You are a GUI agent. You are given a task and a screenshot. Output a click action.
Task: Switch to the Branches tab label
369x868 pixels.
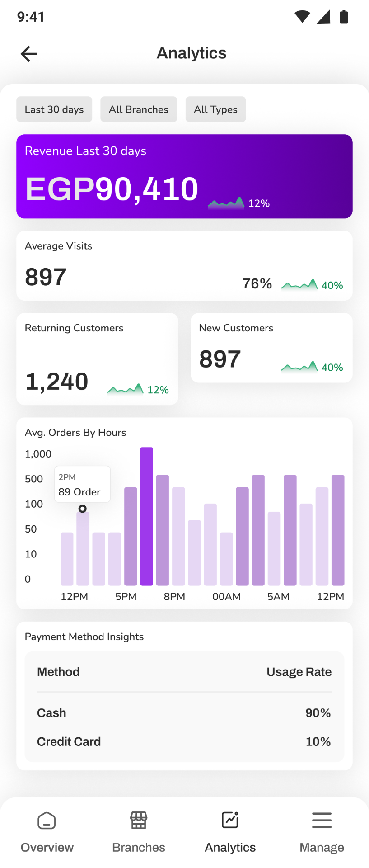(x=139, y=847)
